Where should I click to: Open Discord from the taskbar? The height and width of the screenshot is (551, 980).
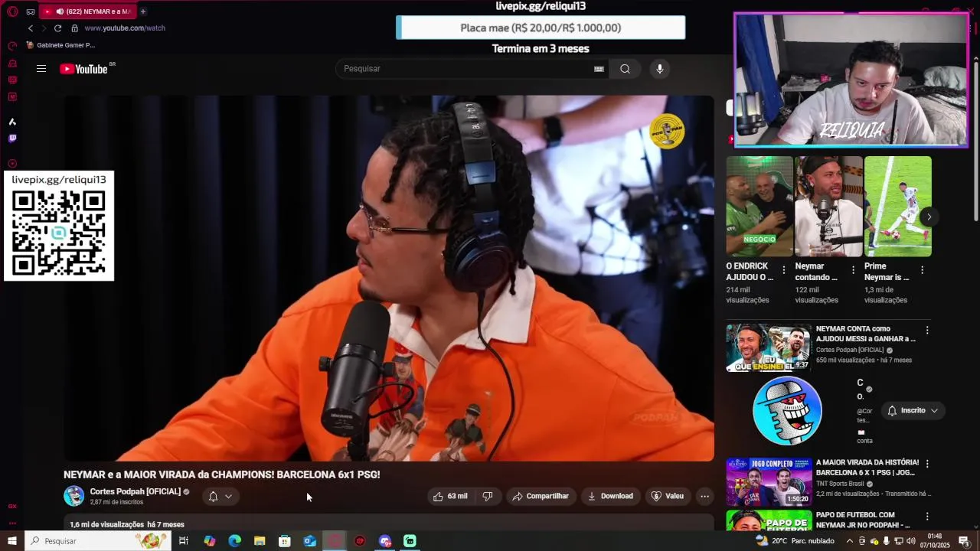(385, 541)
